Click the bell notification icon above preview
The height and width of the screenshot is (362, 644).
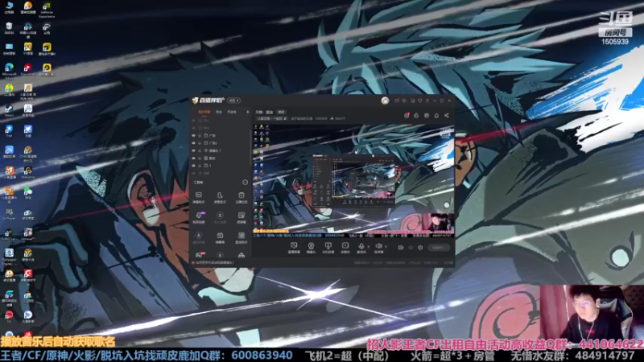point(436,115)
